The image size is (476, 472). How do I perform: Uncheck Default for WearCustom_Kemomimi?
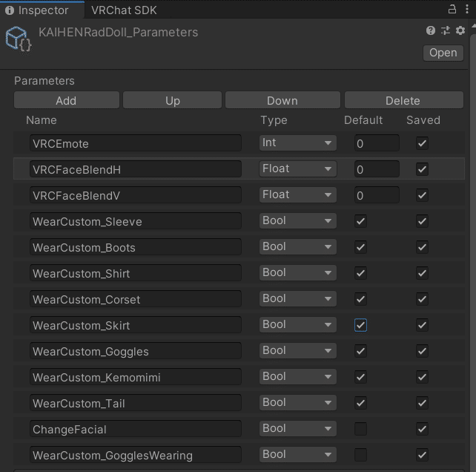(360, 377)
